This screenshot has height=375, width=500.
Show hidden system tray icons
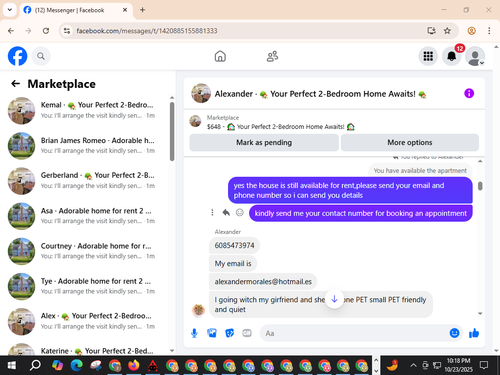click(x=413, y=365)
